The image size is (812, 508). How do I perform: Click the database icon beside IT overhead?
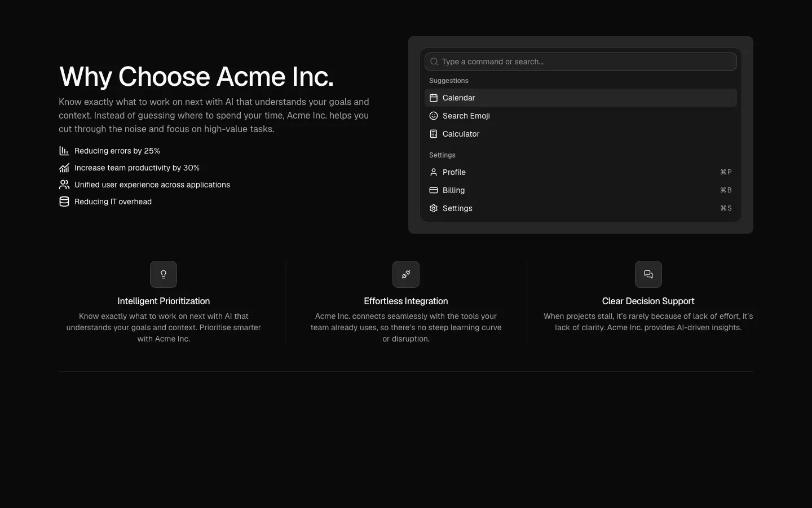pyautogui.click(x=64, y=202)
